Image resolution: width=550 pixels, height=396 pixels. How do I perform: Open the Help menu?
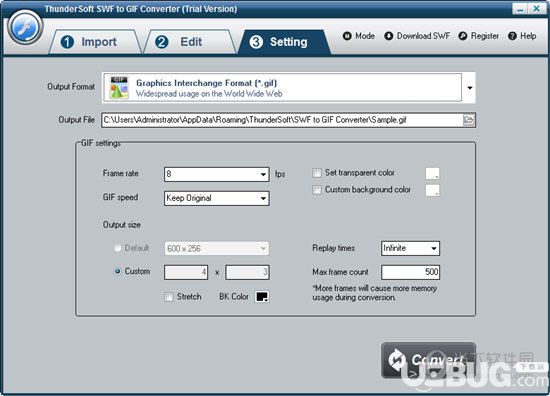(x=522, y=36)
